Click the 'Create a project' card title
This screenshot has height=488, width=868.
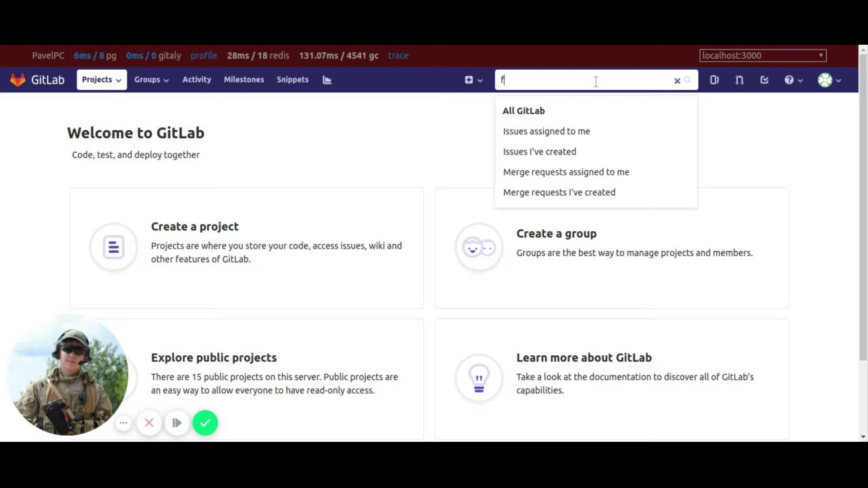195,226
